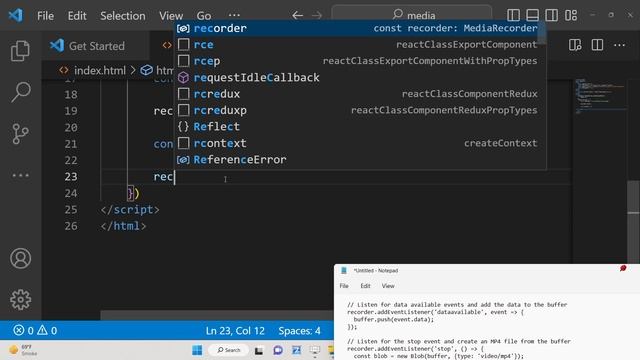Image resolution: width=640 pixels, height=360 pixels.
Task: Toggle the secondary side bar layout icon
Action: (x=551, y=15)
